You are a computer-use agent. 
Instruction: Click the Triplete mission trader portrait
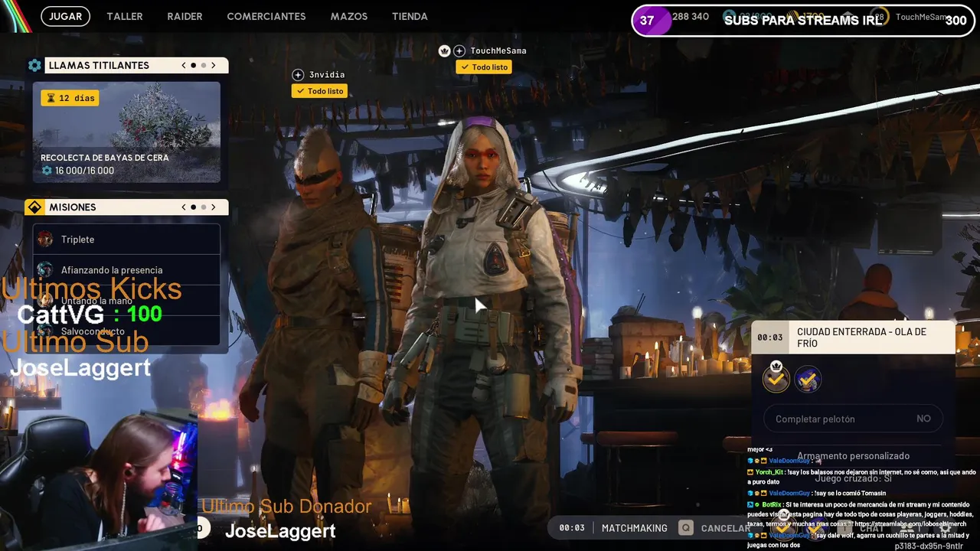point(46,240)
